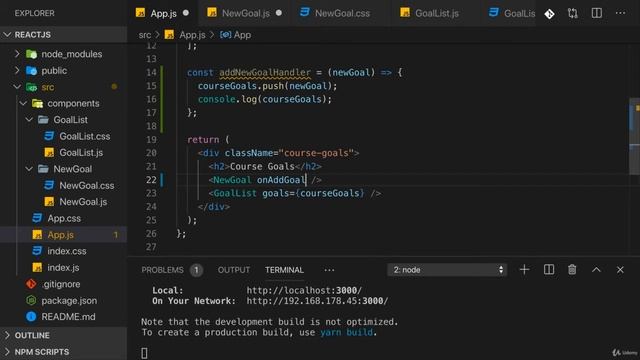The image size is (640, 360).
Task: Click the package.json node icon
Action: coord(31,300)
